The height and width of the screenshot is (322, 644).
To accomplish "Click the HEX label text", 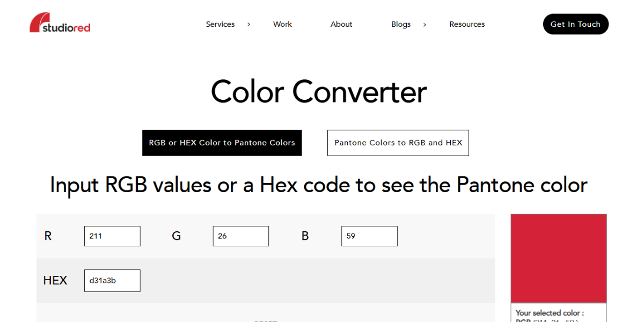I will pyautogui.click(x=55, y=281).
